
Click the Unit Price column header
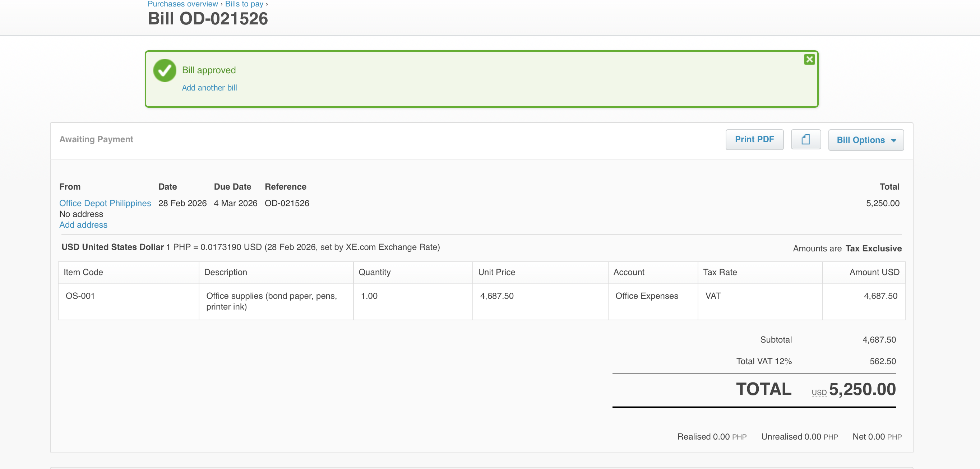(496, 272)
